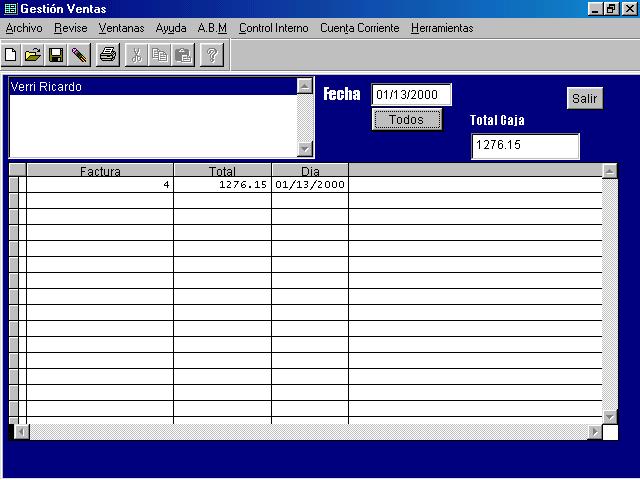Click the Factura column header

(x=100, y=170)
